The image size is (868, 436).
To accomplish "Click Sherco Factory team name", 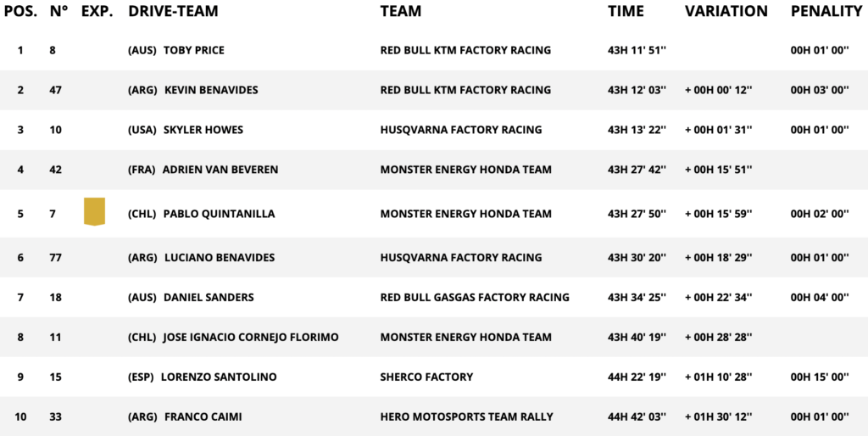I will pos(426,377).
